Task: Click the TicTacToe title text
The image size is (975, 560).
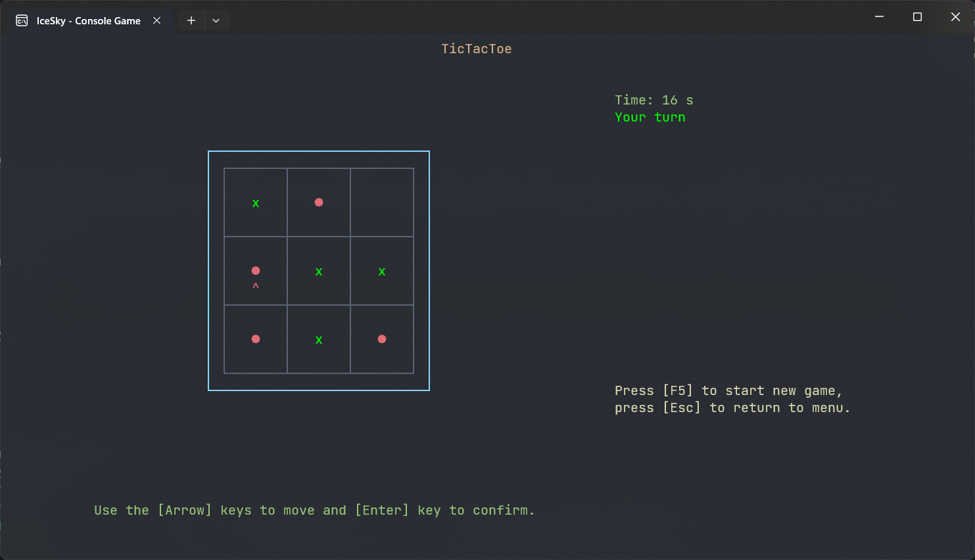Action: (477, 49)
